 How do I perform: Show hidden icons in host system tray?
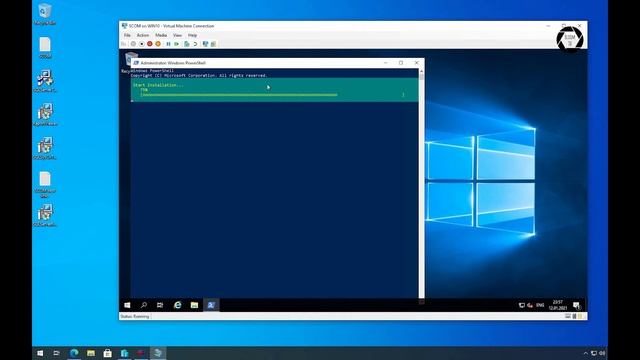pos(586,353)
